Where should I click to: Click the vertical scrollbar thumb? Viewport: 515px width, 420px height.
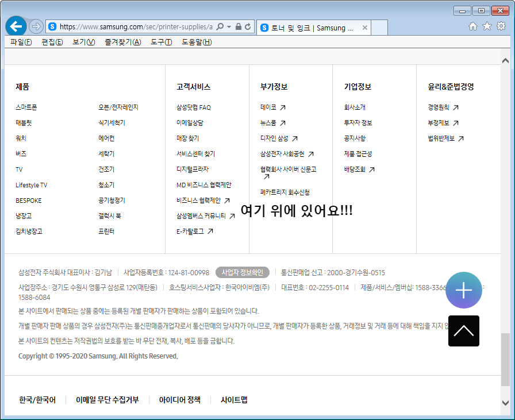tap(505, 360)
